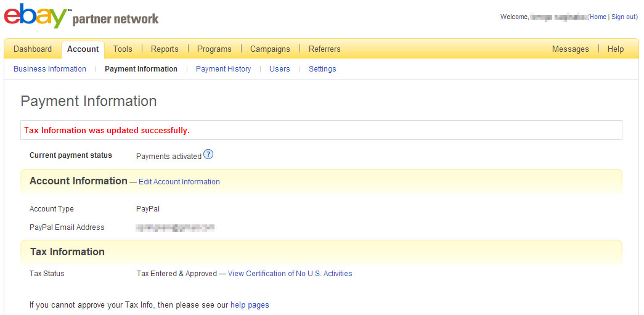Image resolution: width=644 pixels, height=315 pixels.
Task: Click the 'PayPal Email Address' label
Action: click(x=67, y=227)
